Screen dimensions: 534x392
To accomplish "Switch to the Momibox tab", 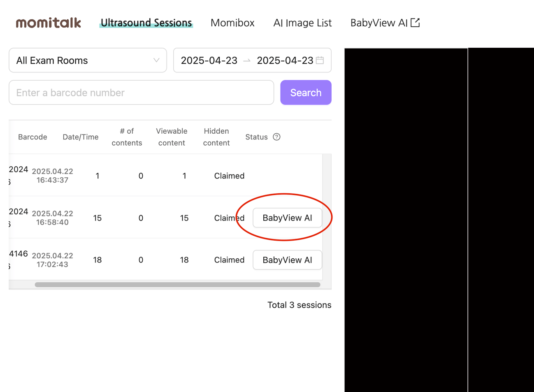I will click(232, 23).
